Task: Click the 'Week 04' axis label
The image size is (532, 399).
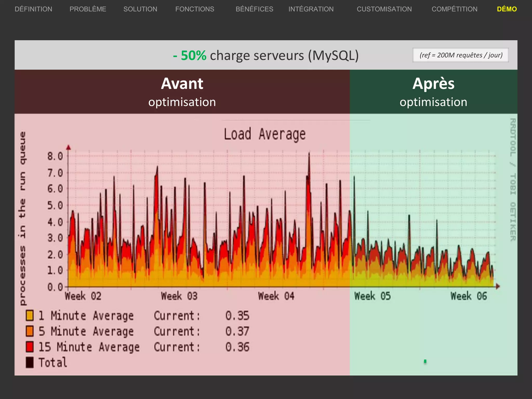Action: pyautogui.click(x=276, y=296)
